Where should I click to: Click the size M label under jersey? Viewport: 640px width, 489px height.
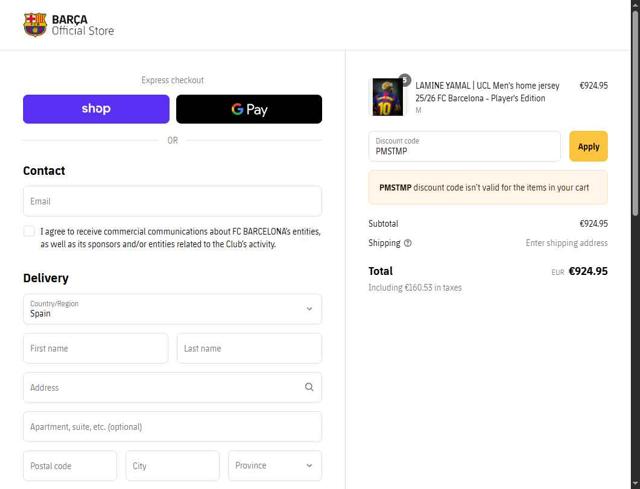(418, 110)
